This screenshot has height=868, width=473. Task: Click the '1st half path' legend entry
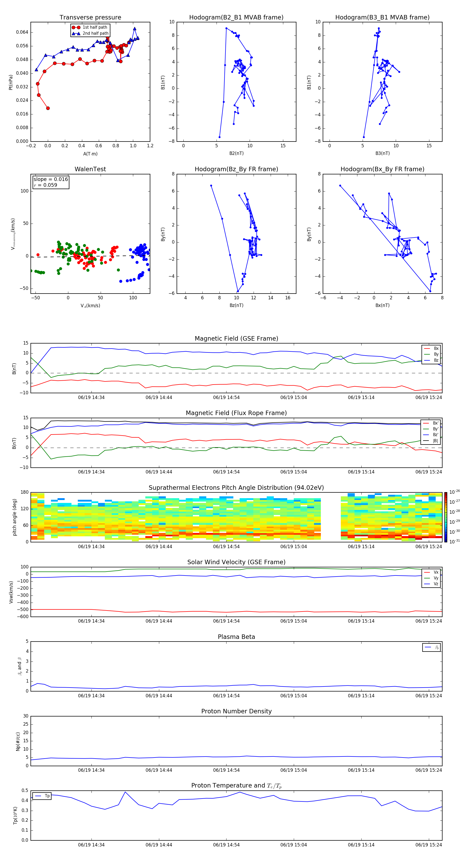(x=90, y=27)
